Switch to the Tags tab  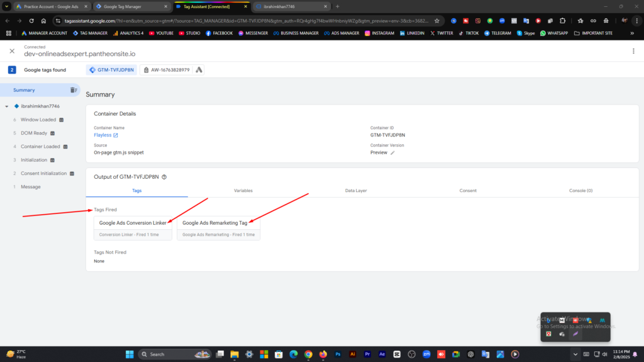tap(136, 191)
